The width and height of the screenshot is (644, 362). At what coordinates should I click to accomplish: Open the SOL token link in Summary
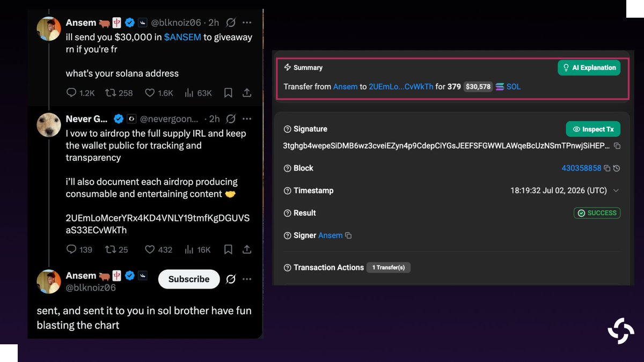tap(513, 86)
